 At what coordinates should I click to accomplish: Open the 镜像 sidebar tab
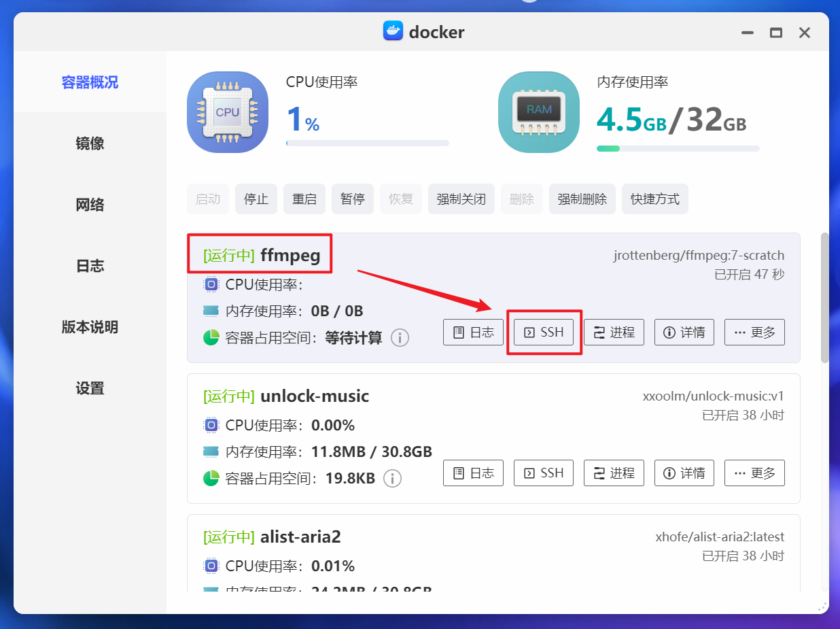(90, 143)
